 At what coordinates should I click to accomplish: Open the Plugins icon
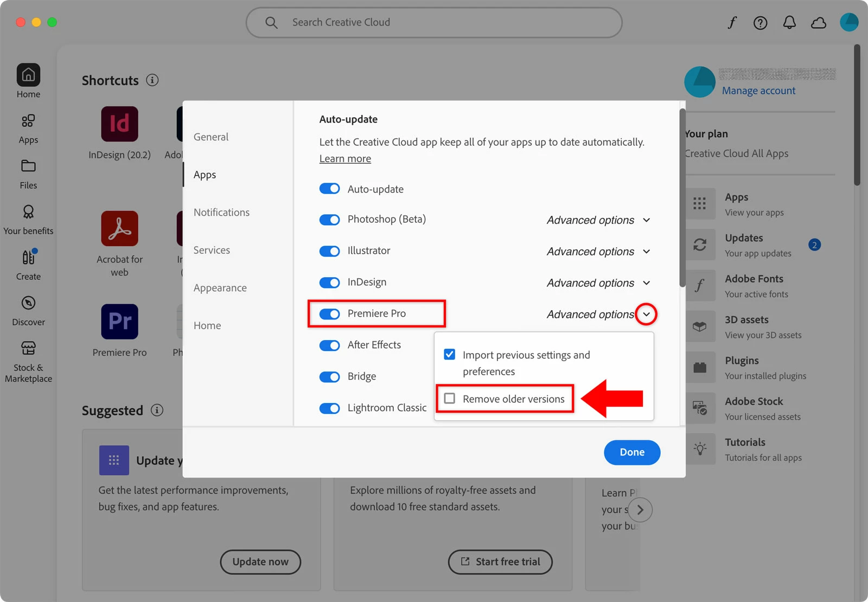click(x=700, y=367)
